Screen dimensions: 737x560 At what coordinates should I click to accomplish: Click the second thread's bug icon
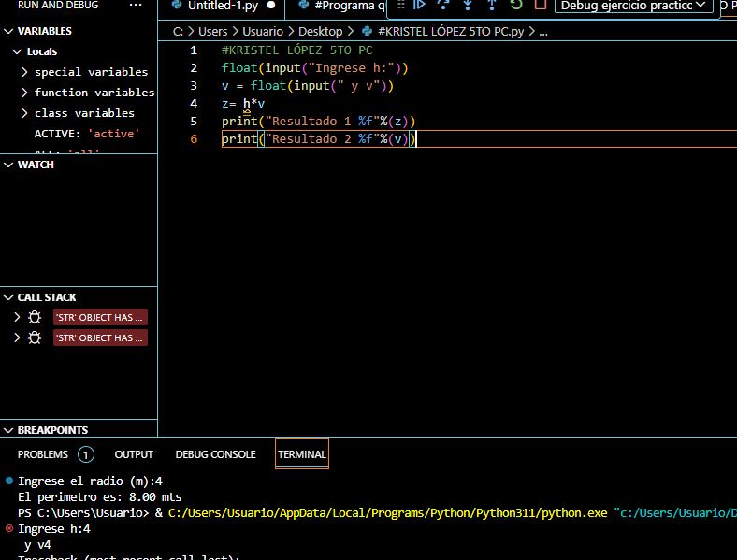pyautogui.click(x=35, y=337)
